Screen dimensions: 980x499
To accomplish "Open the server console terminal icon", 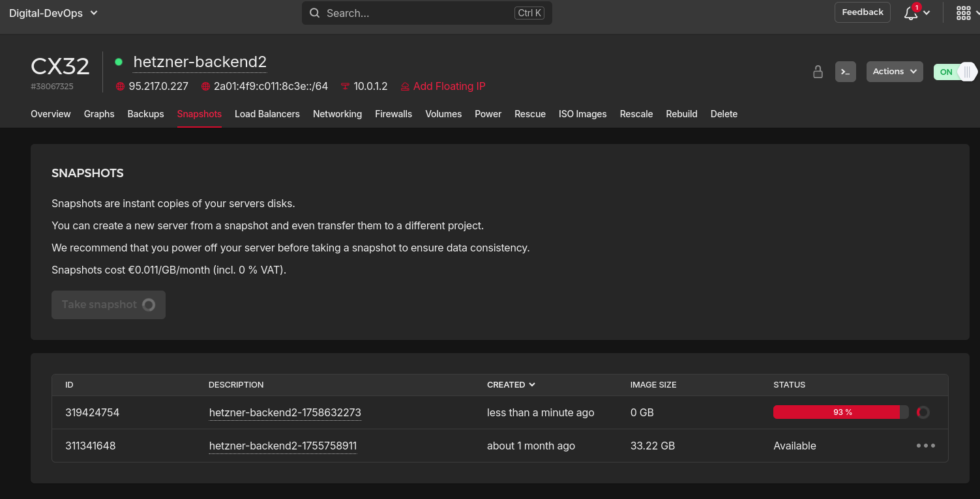I will click(x=846, y=72).
